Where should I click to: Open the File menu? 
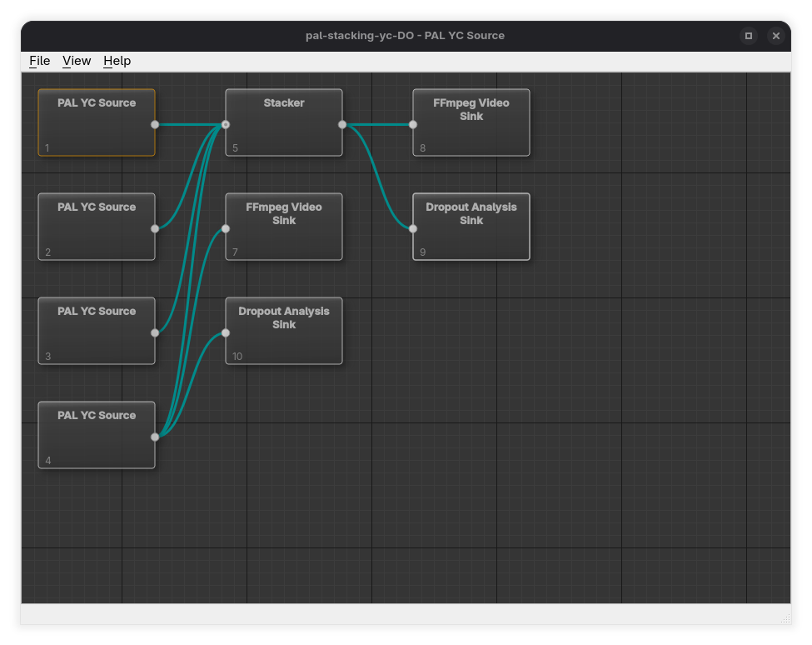pyautogui.click(x=39, y=61)
